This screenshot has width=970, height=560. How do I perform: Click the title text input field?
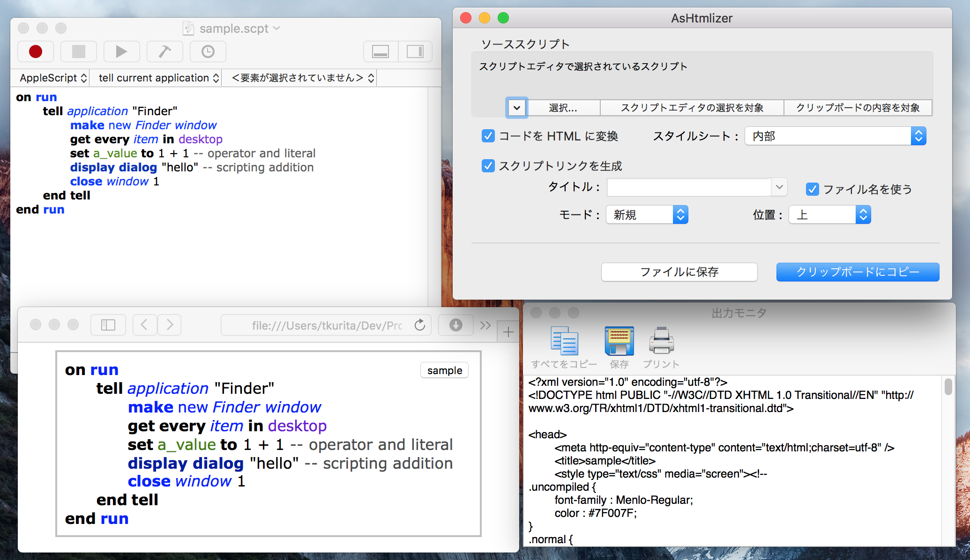[x=689, y=187]
